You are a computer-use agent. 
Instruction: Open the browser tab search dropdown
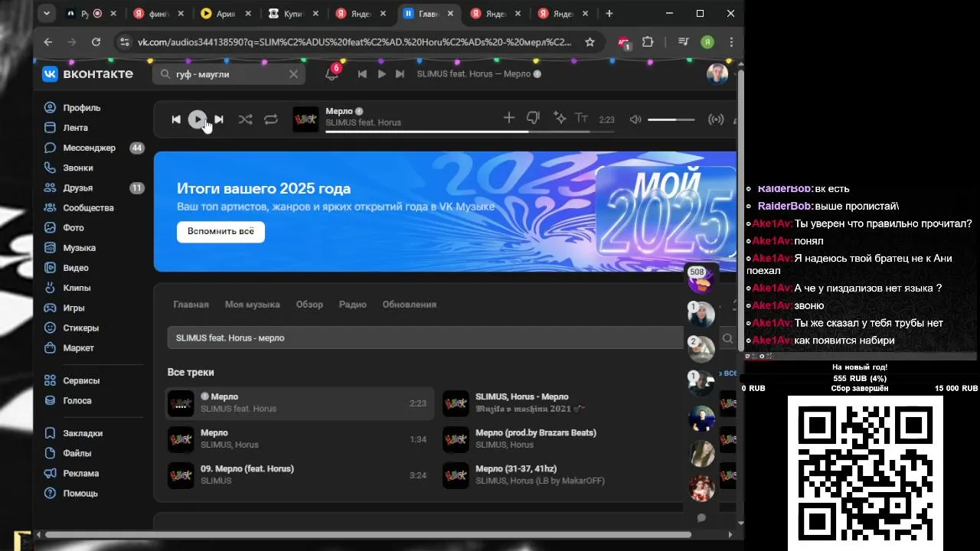[x=47, y=14]
